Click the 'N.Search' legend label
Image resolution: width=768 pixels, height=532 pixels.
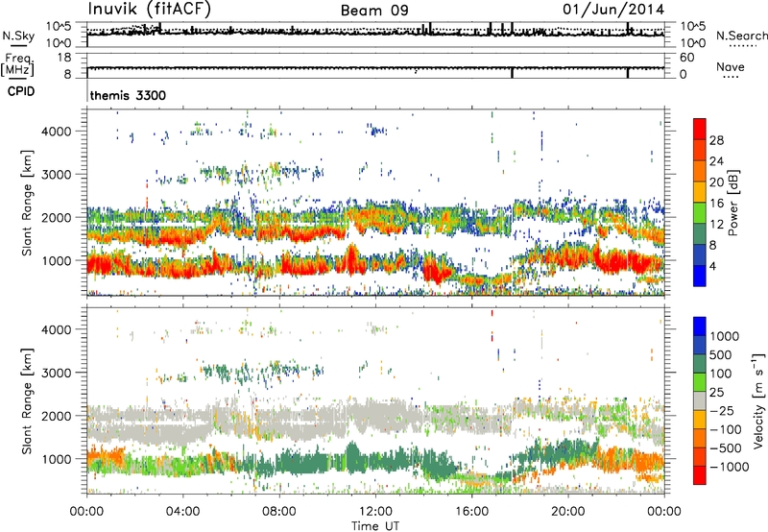click(741, 36)
